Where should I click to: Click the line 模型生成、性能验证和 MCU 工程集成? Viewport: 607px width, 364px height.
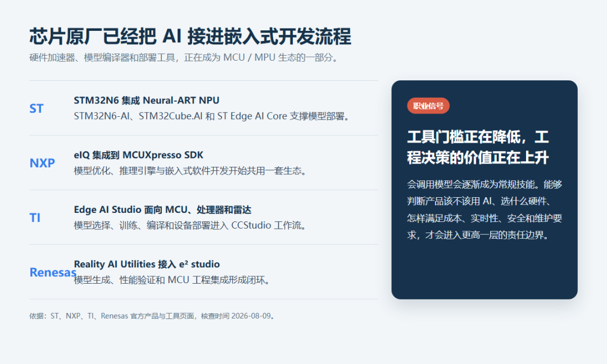point(172,280)
